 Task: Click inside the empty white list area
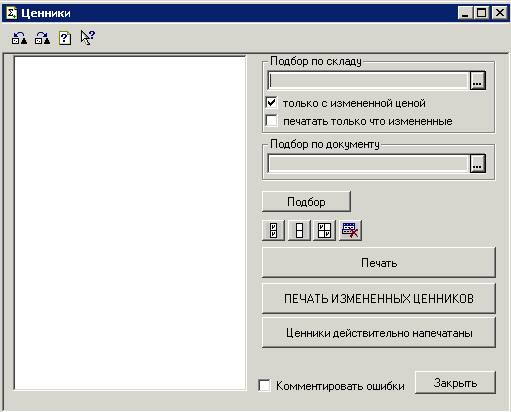pos(130,223)
